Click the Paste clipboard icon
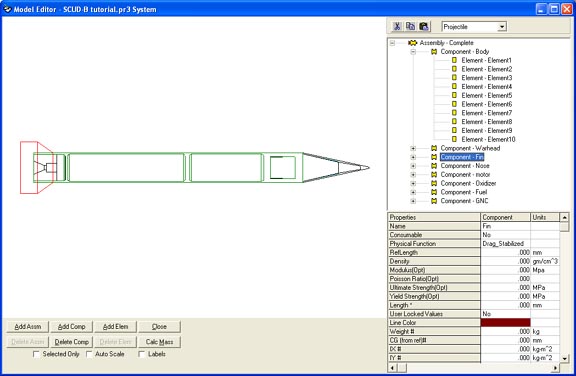The width and height of the screenshot is (576, 376). pos(424,26)
